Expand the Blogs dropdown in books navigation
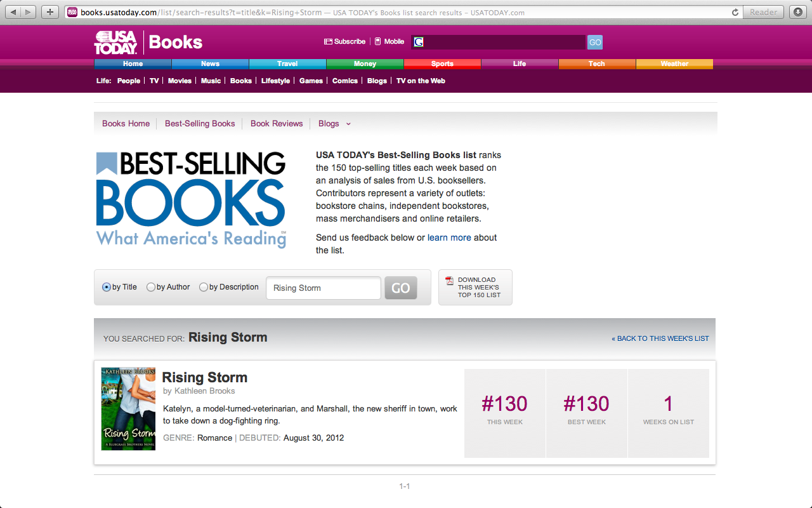 tap(334, 124)
